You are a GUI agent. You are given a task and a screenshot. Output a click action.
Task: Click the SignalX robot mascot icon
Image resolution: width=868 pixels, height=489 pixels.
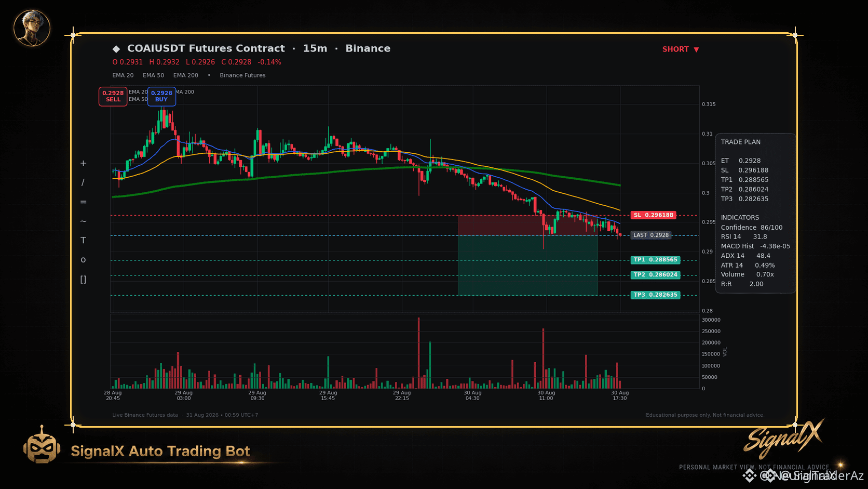(x=42, y=445)
